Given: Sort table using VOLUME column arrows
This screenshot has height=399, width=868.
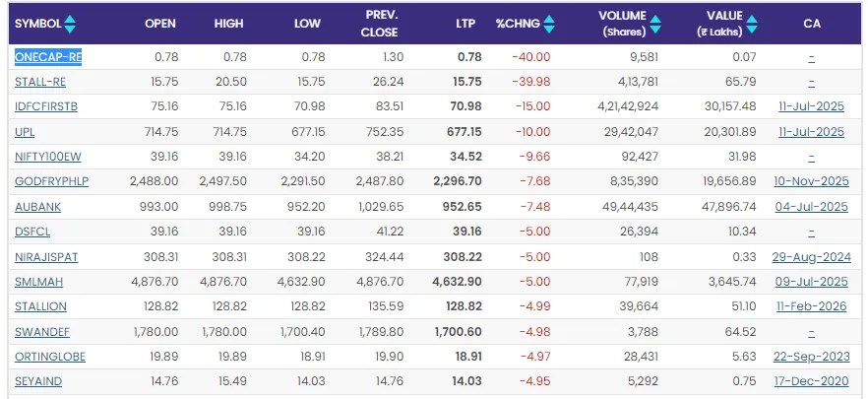Looking at the screenshot, I should point(655,23).
